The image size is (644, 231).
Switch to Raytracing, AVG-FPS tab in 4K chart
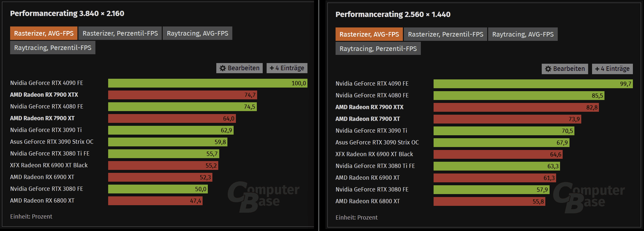pyautogui.click(x=197, y=33)
